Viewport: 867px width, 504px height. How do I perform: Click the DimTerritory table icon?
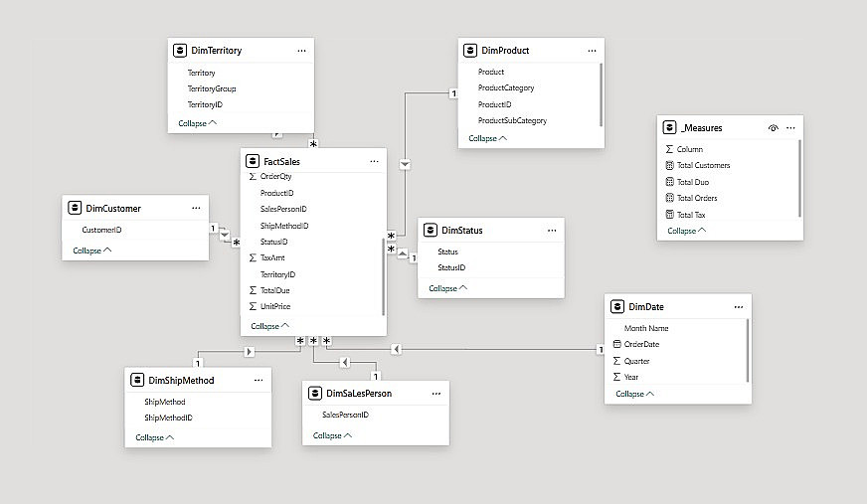[x=179, y=50]
